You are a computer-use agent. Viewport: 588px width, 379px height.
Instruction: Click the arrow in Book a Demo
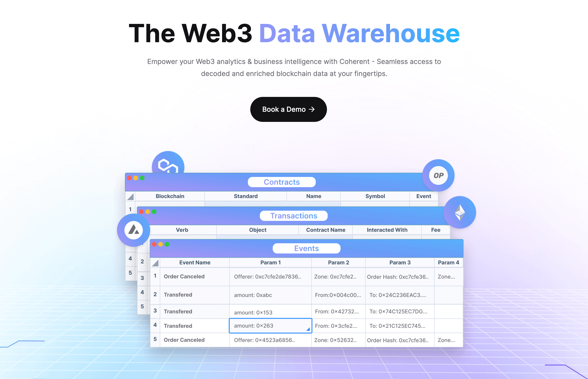tap(315, 109)
